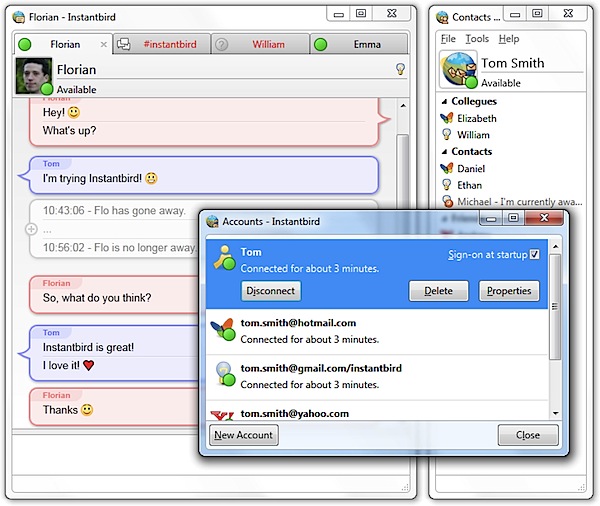Select Elizabeth in the contact list
The width and height of the screenshot is (600, 506).
coord(512,118)
